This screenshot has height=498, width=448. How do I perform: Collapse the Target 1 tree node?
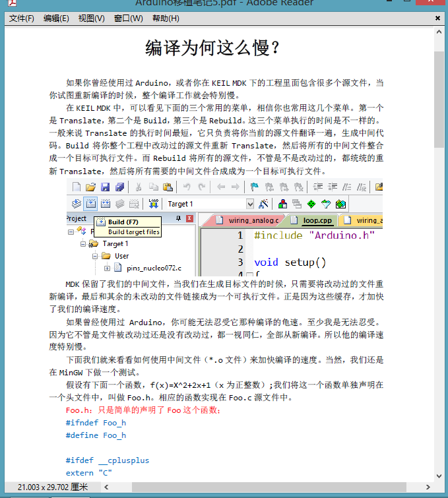pyautogui.click(x=83, y=244)
